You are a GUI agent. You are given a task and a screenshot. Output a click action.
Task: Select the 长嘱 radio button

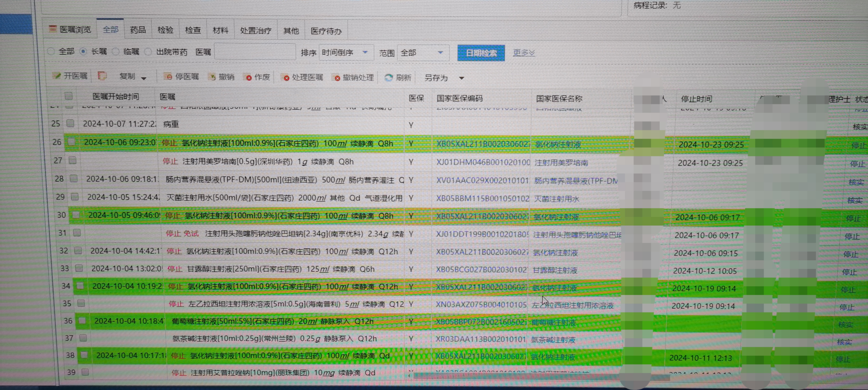(x=83, y=51)
